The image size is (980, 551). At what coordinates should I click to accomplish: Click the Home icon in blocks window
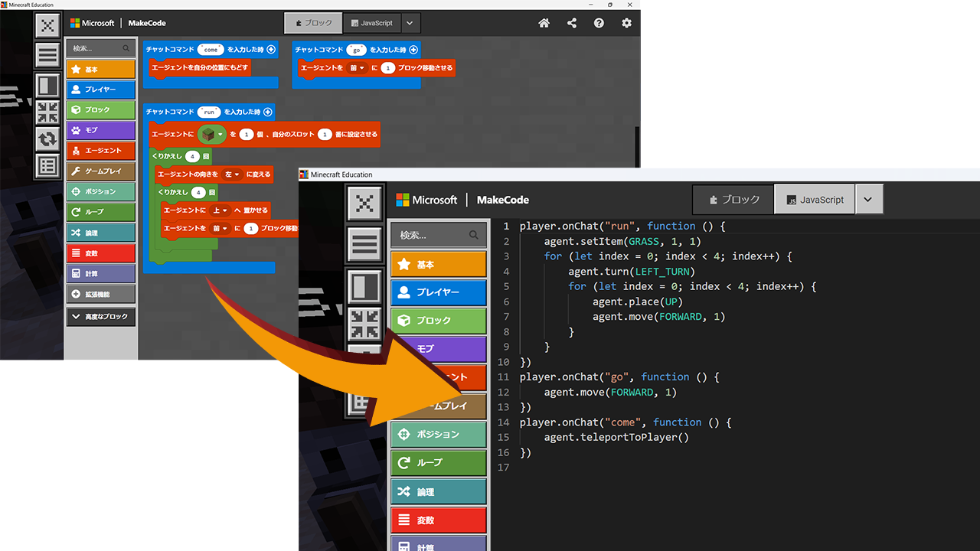(x=544, y=23)
